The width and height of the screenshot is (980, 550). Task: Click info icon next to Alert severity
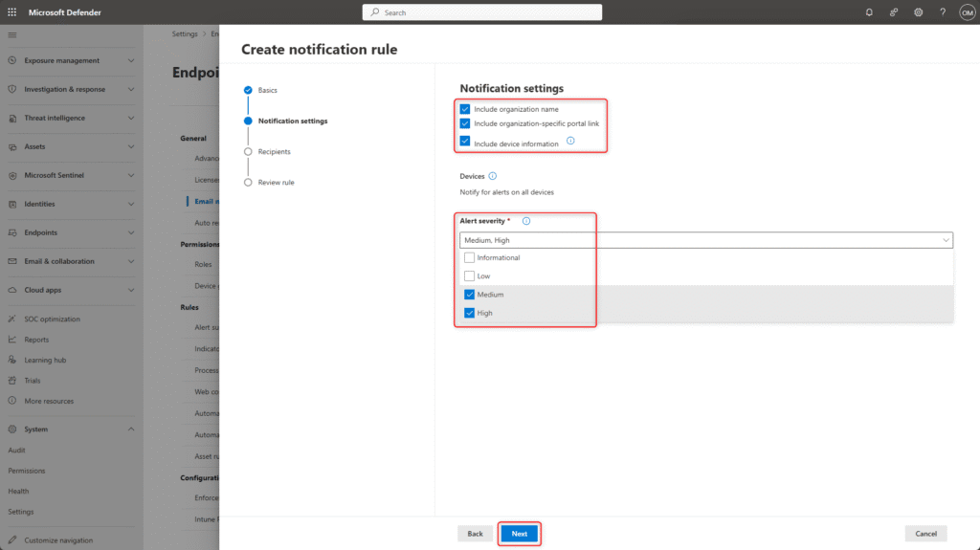(x=526, y=221)
